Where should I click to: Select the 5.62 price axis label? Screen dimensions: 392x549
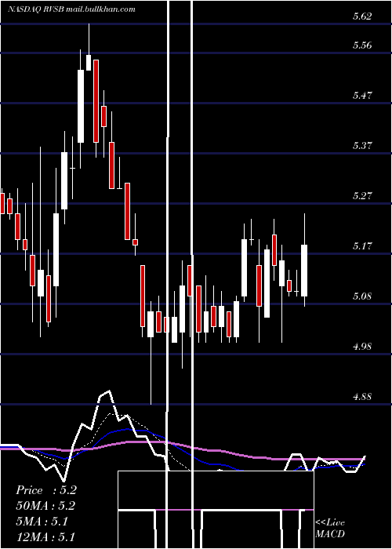[x=362, y=16]
